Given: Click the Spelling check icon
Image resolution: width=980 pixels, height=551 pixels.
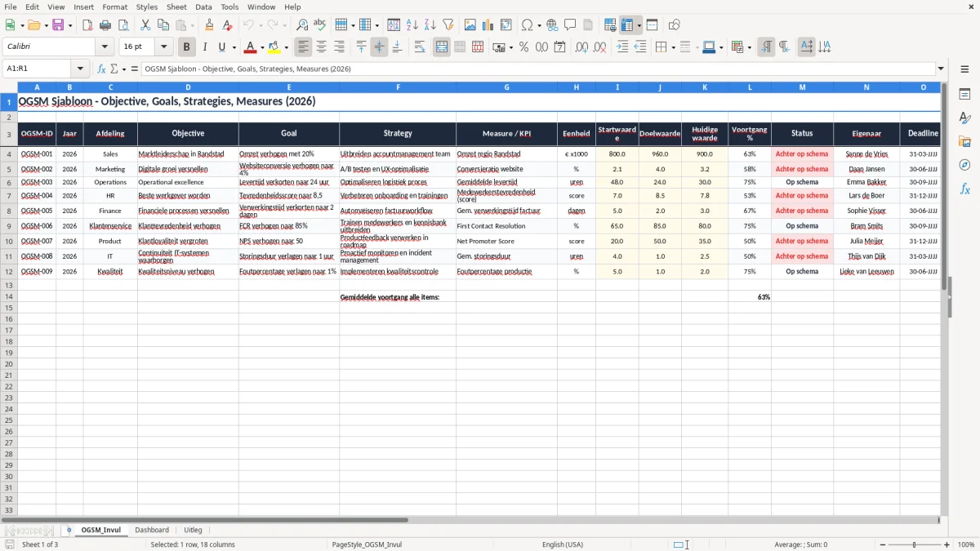Looking at the screenshot, I should point(319,25).
